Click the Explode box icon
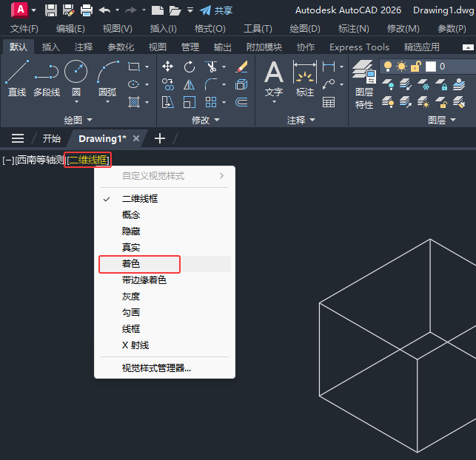Screen dimensions: 476x460 point(241,84)
